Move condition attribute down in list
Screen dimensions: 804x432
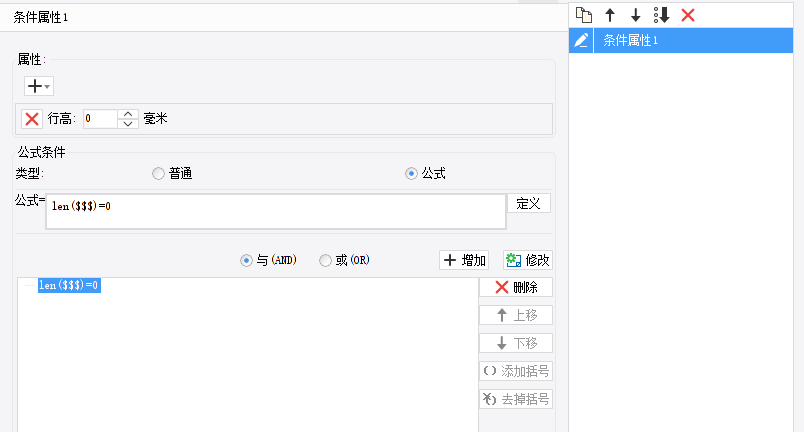(635, 15)
